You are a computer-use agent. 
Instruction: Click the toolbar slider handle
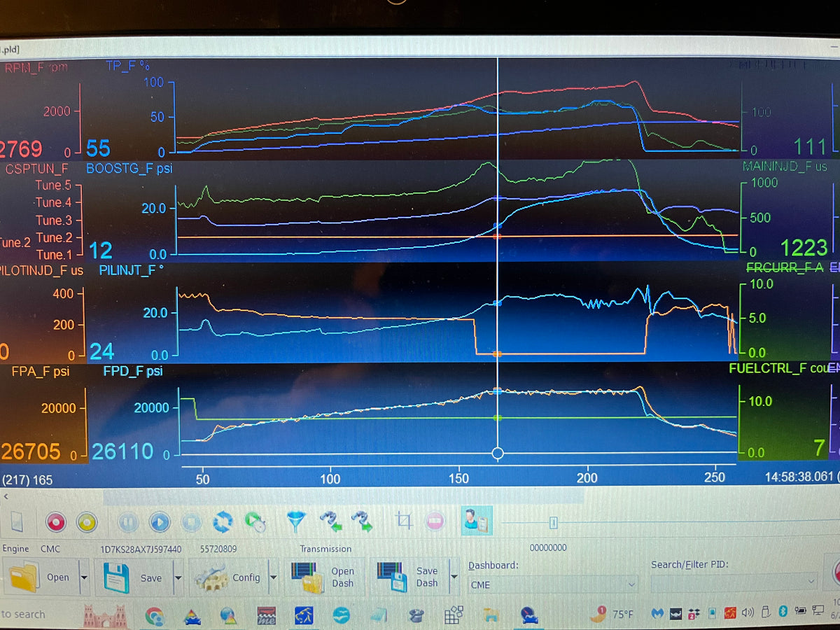click(x=553, y=523)
